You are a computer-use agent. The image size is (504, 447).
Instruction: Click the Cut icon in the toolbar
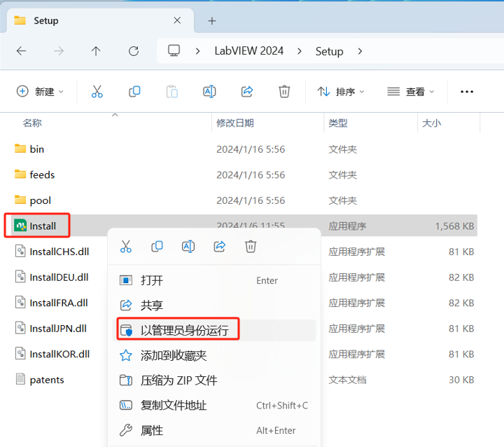click(97, 92)
